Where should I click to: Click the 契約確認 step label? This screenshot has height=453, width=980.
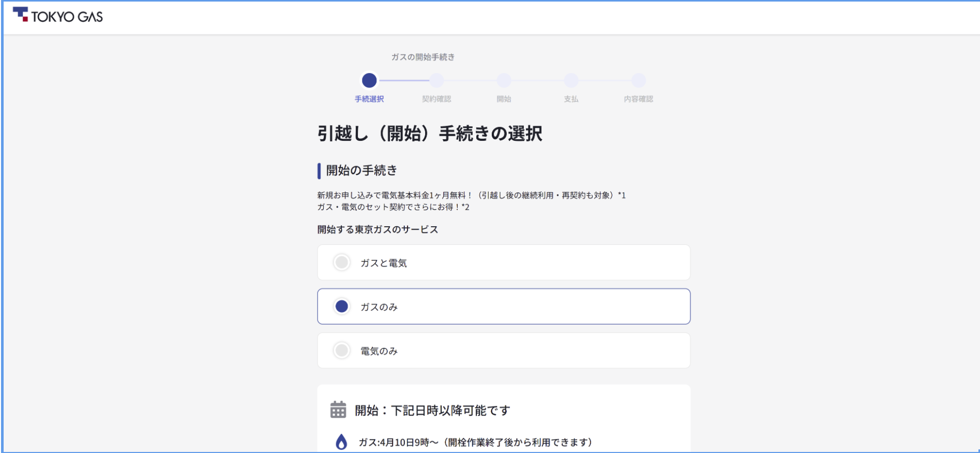click(436, 99)
